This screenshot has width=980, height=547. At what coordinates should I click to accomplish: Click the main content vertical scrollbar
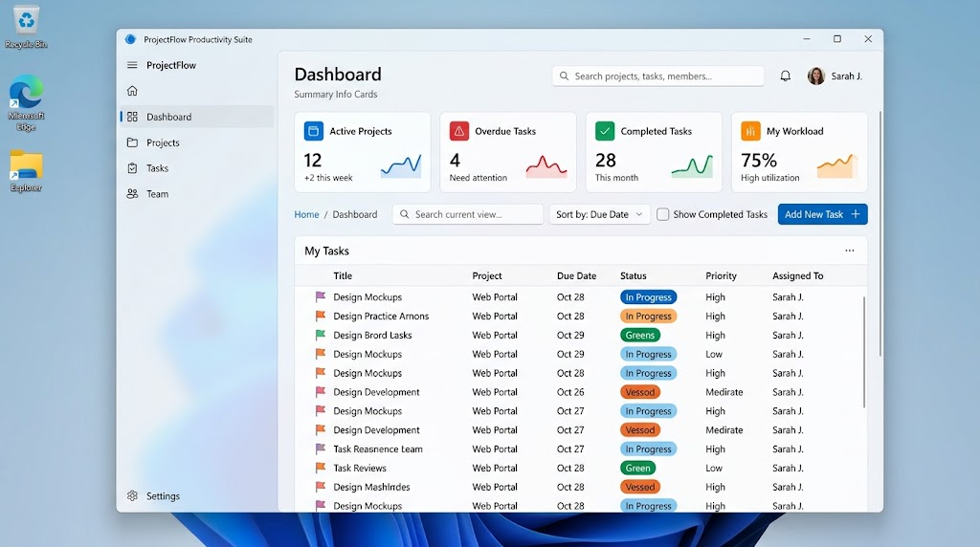(880, 233)
